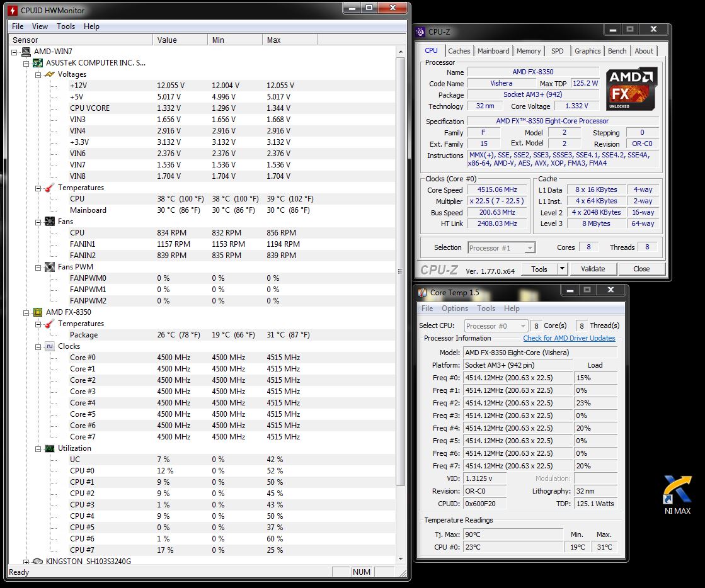Switch to the Mainboard tab in CPU-Z
Image resolution: width=705 pixels, height=588 pixels.
coord(493,51)
